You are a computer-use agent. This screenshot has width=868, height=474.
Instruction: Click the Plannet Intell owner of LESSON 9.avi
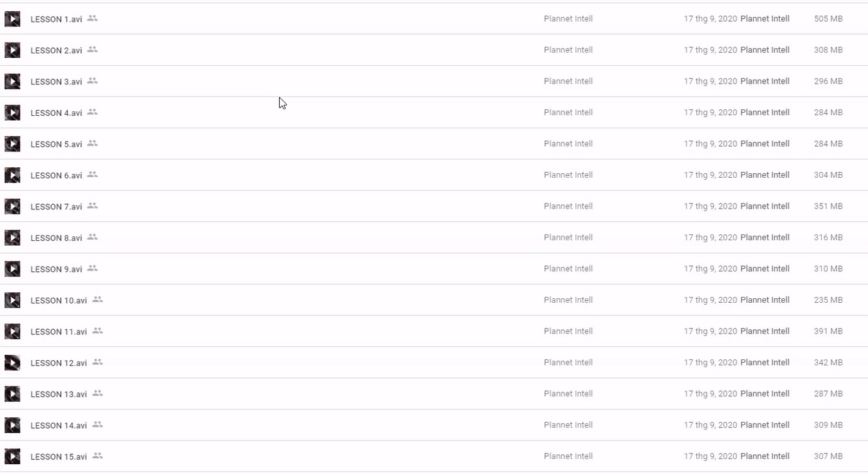tap(568, 269)
